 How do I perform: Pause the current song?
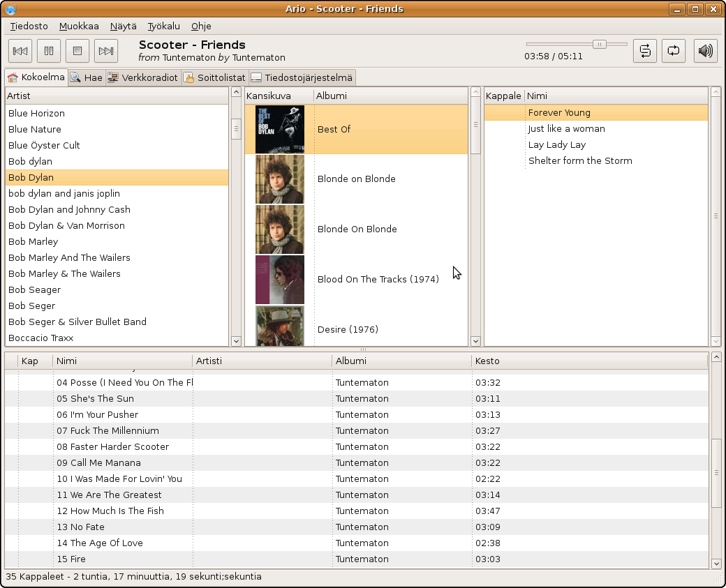click(x=49, y=51)
